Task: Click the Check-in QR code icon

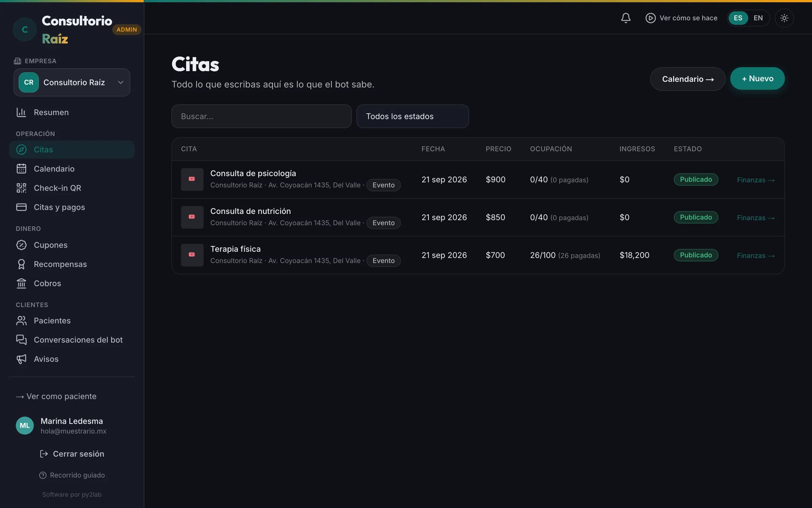Action: point(21,188)
